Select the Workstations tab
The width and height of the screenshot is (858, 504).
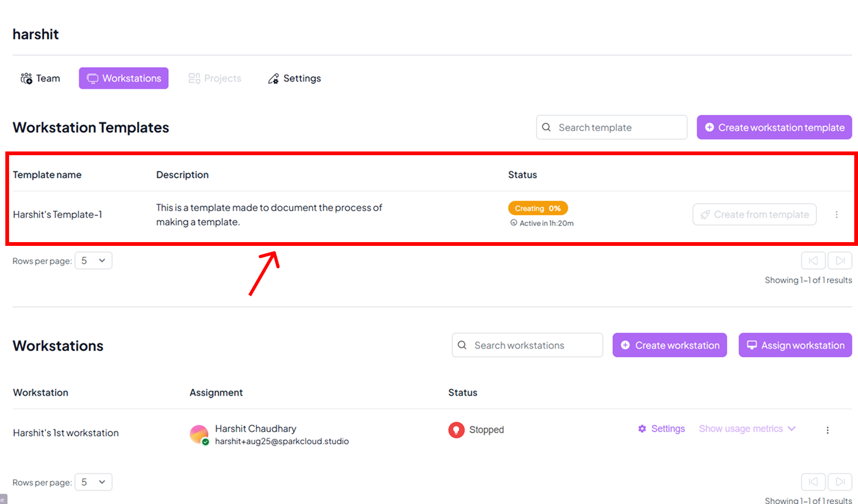pyautogui.click(x=124, y=78)
